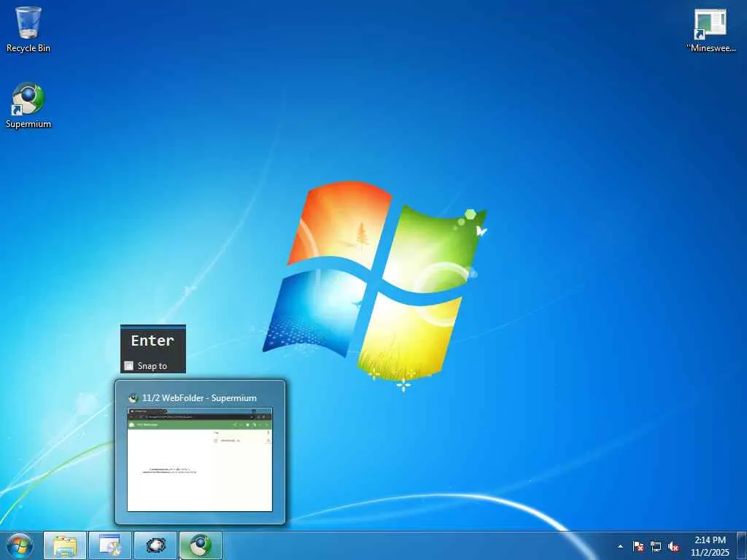Open the network status tray icon
Screen dimensions: 747x560
point(656,547)
